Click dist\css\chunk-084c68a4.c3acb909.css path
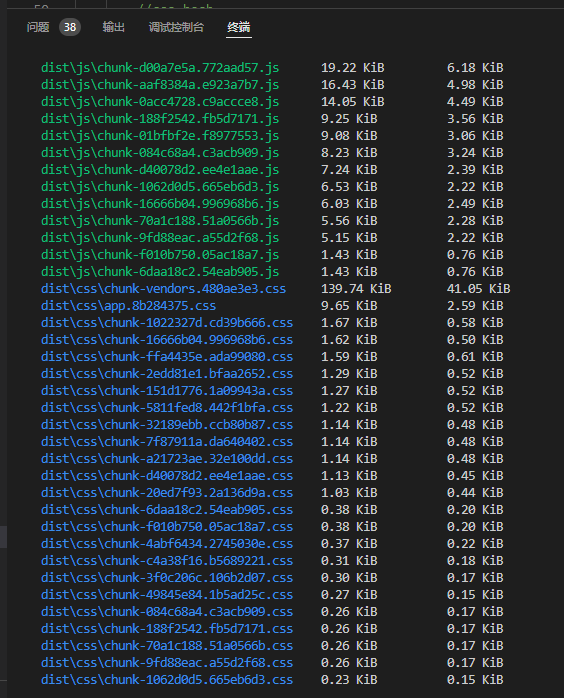This screenshot has height=698, width=564. [167, 612]
